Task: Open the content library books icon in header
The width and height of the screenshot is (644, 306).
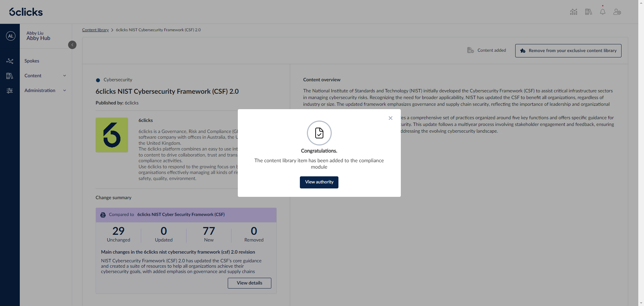Action: (x=588, y=12)
